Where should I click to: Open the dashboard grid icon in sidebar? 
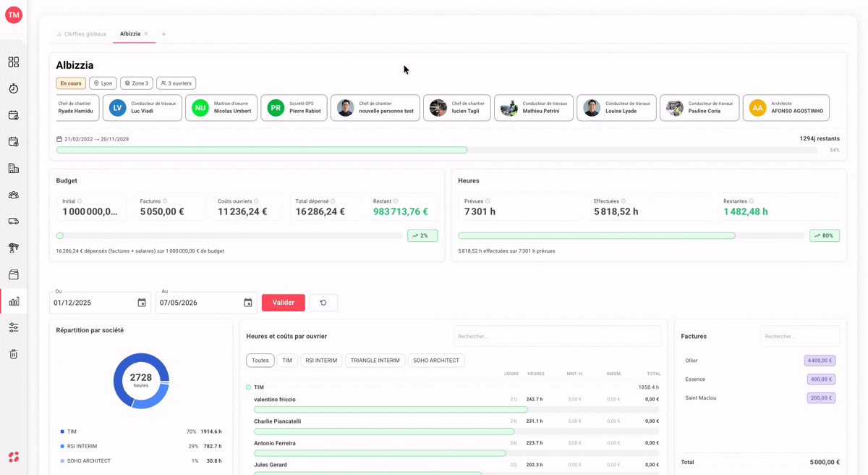(x=14, y=62)
